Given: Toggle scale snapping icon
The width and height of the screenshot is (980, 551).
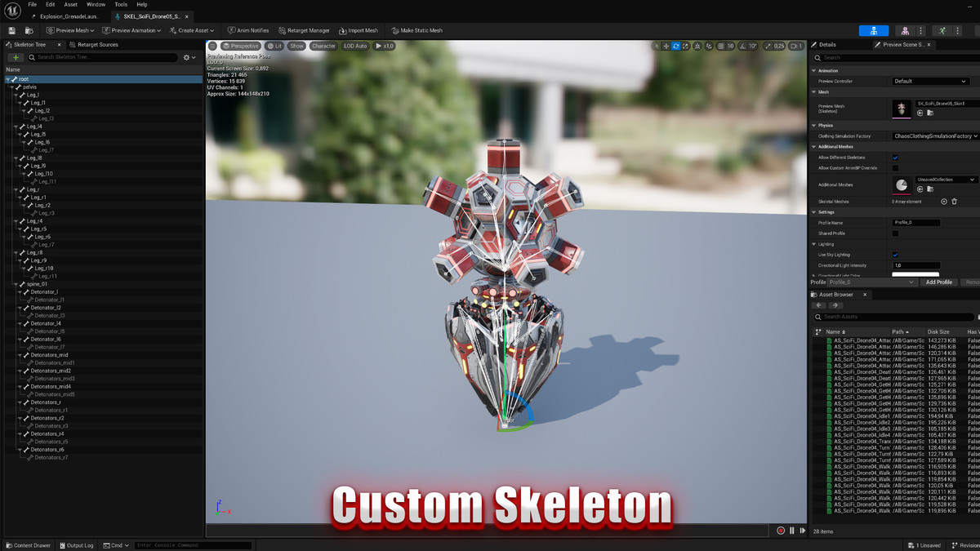Looking at the screenshot, I should click(767, 47).
